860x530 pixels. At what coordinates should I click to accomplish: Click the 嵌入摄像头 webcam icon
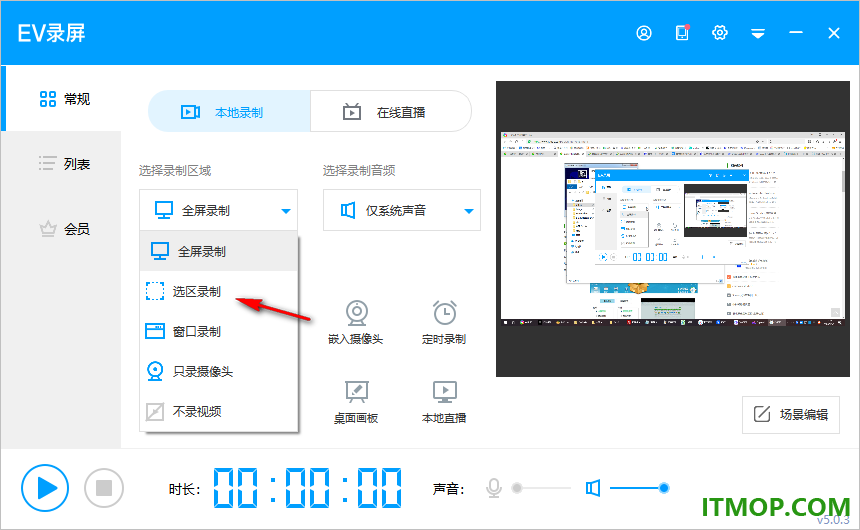click(x=357, y=313)
